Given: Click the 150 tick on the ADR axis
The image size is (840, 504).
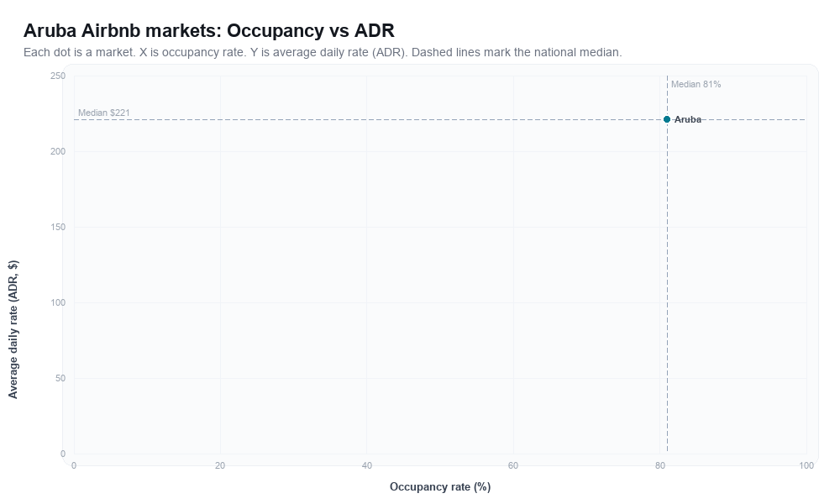Looking at the screenshot, I should (x=58, y=227).
